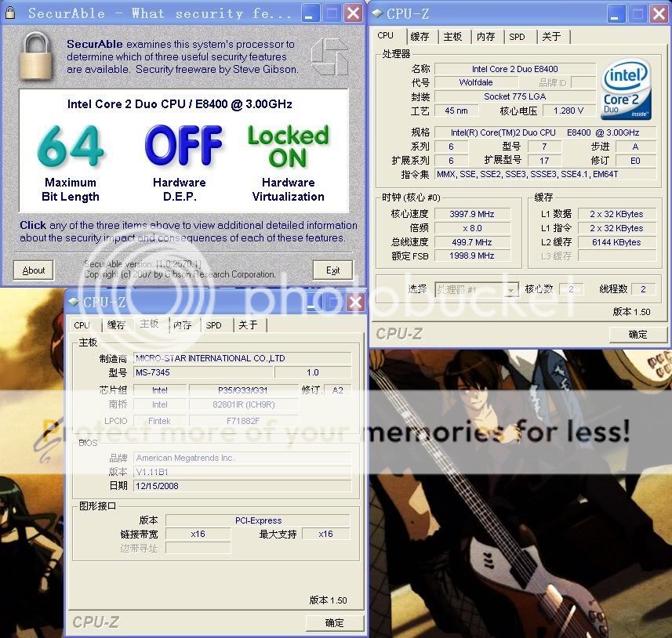Click the empty 品牌 ID field
Image resolution: width=672 pixels, height=638 pixels.
click(x=583, y=82)
